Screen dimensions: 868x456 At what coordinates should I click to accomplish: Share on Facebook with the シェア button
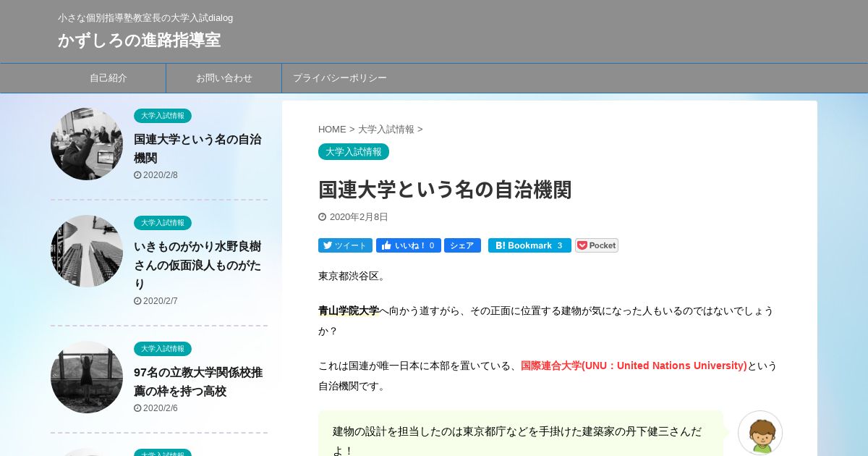pyautogui.click(x=462, y=245)
